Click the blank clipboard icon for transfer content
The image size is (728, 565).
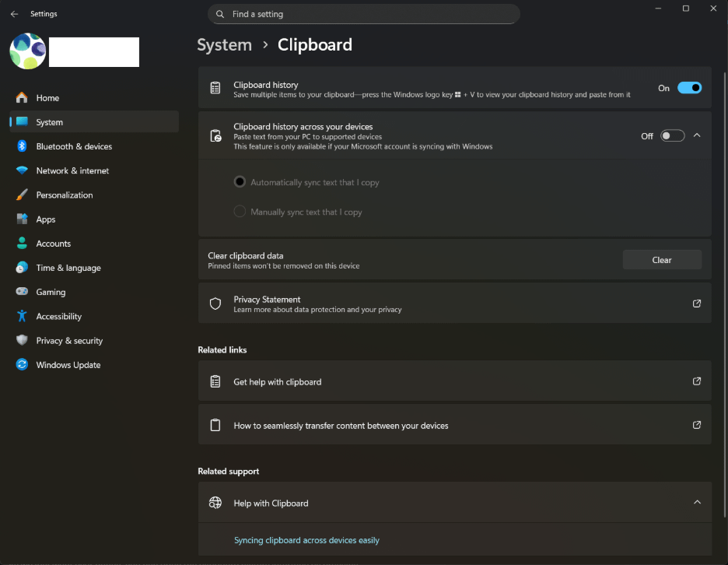tap(215, 425)
